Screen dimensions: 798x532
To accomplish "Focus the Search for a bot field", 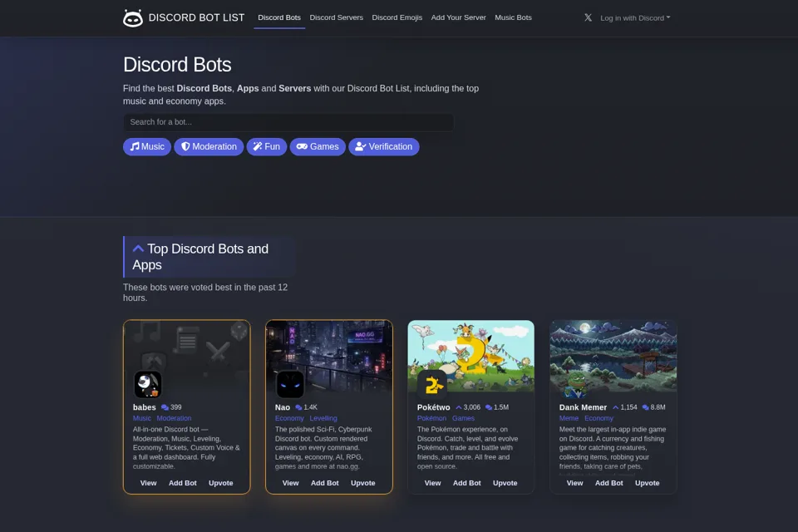I will [288, 122].
